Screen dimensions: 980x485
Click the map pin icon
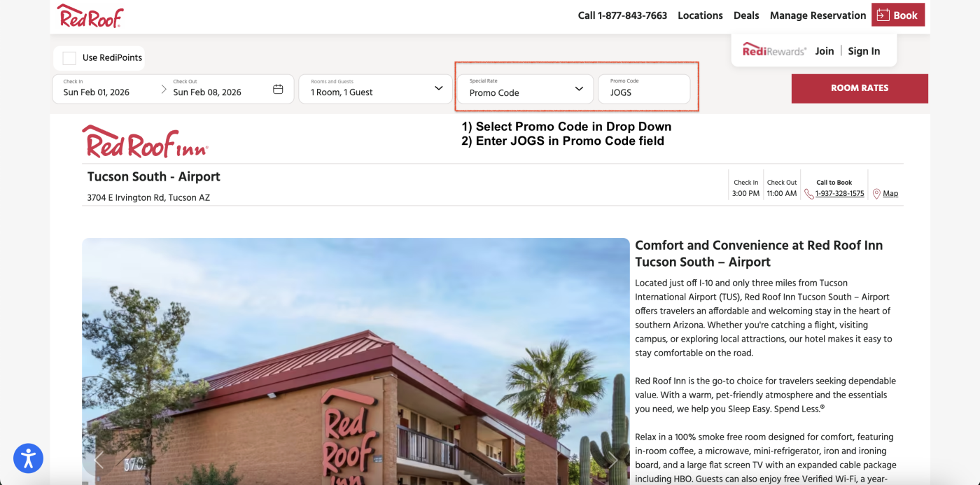pos(876,194)
